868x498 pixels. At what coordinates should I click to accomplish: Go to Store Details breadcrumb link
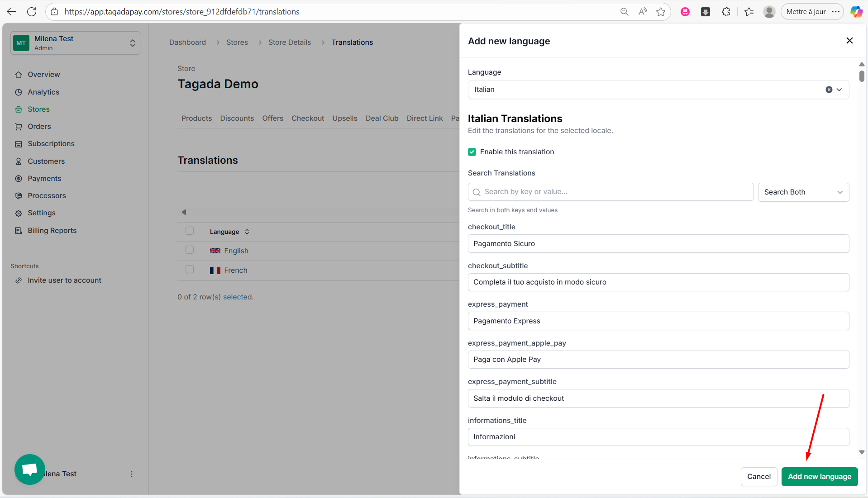click(290, 43)
